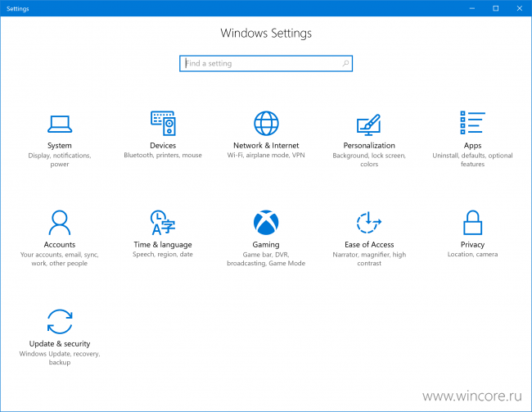Click 'Narrator, magnifier, high contrast' description
The image size is (532, 412).
click(x=369, y=259)
